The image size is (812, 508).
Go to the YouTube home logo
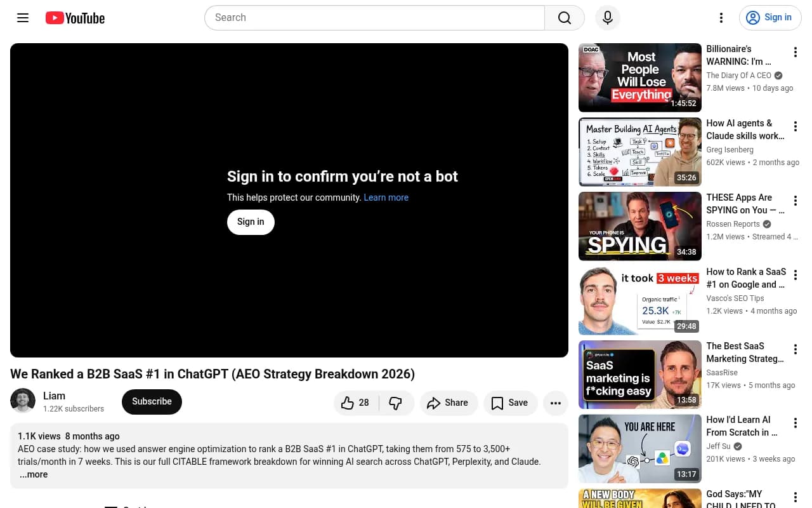(75, 18)
